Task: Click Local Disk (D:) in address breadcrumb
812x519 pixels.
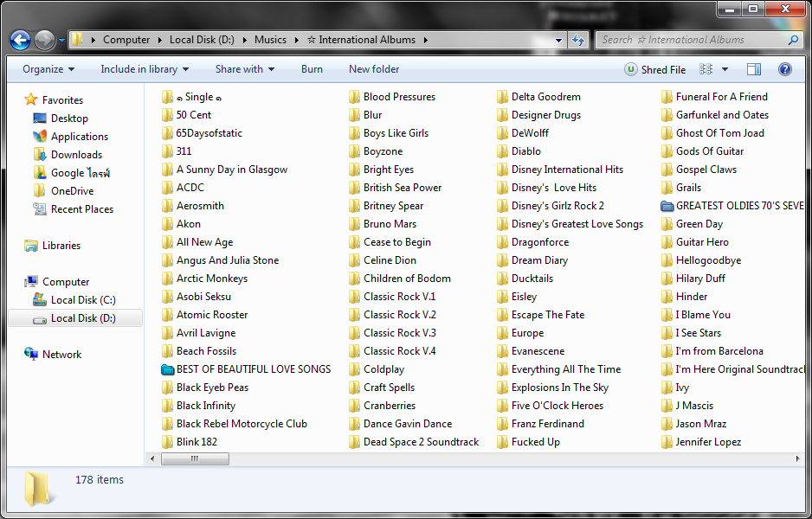Action: point(202,40)
